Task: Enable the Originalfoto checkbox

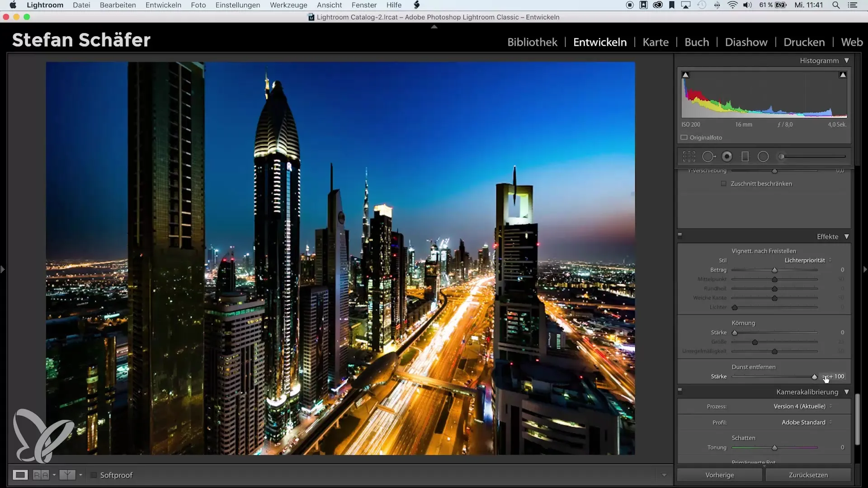Action: [x=684, y=137]
